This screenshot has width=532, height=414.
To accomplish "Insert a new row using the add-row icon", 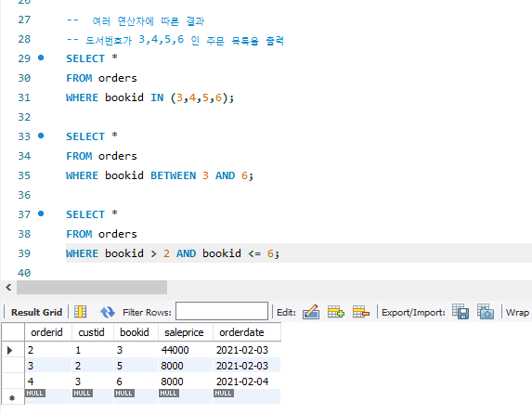I will point(335,312).
